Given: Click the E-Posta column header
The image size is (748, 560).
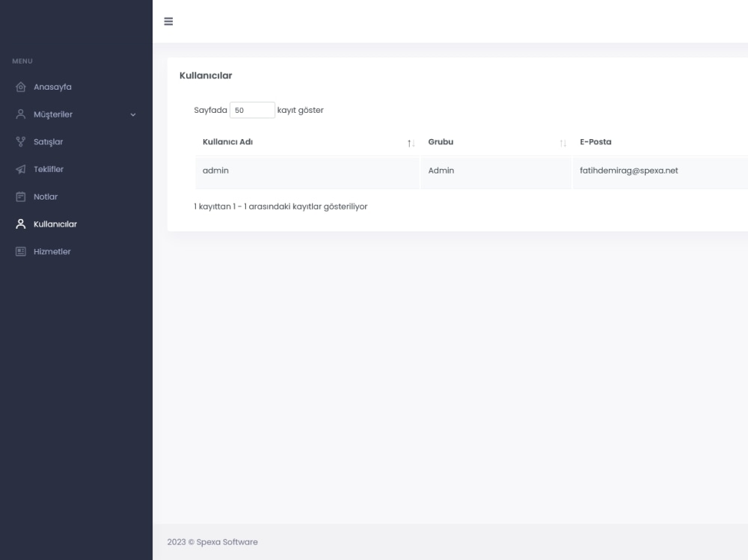Looking at the screenshot, I should (x=660, y=142).
